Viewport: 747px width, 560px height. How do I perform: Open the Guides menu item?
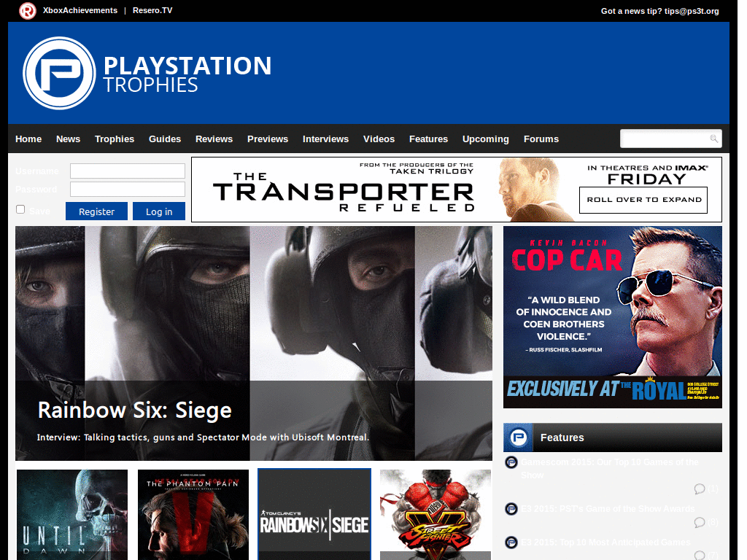pyautogui.click(x=165, y=139)
